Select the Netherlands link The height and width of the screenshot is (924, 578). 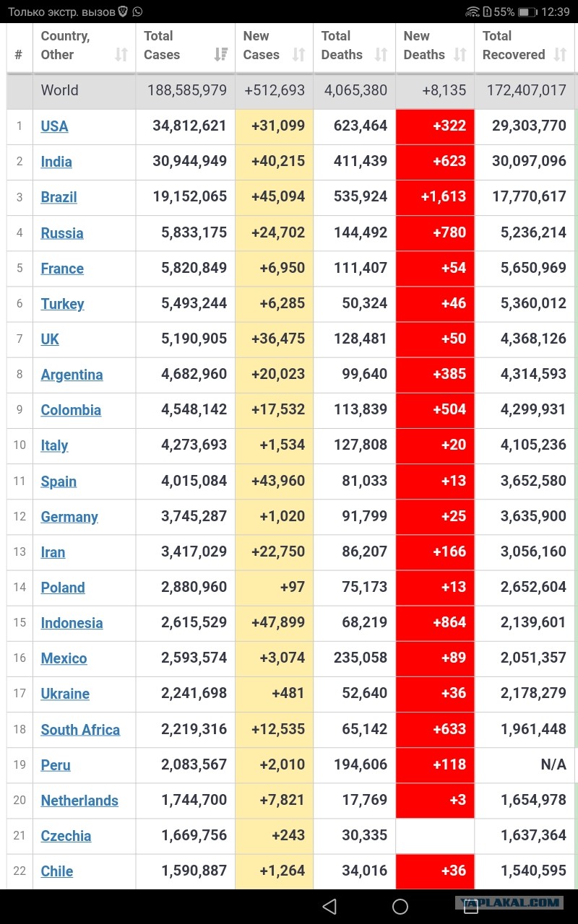click(x=79, y=801)
